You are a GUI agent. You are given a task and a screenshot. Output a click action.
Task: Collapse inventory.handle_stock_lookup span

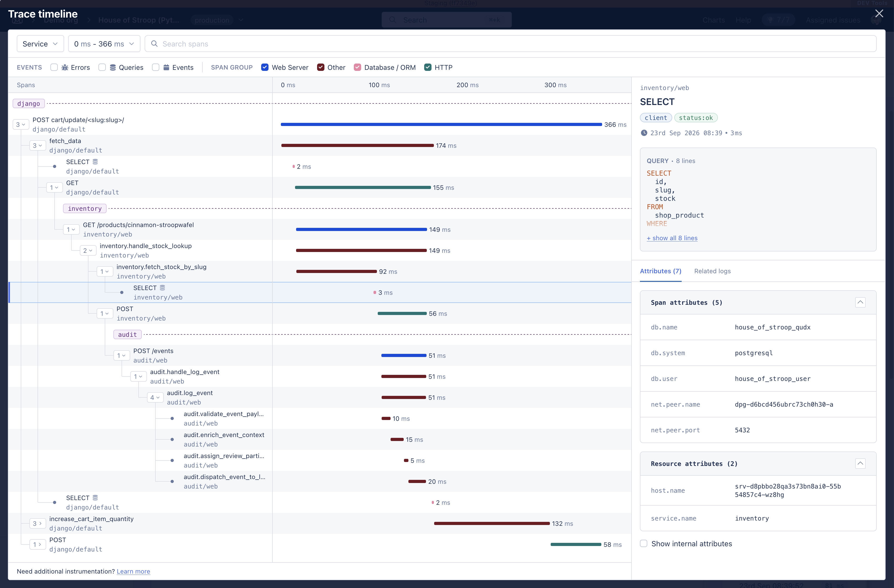(88, 251)
